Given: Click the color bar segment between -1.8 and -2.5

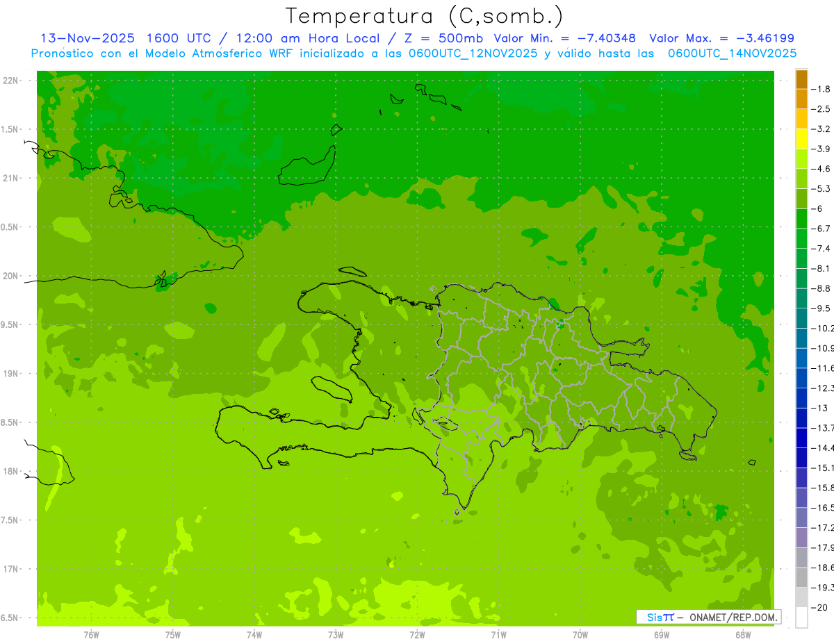Looking at the screenshot, I should point(801,99).
